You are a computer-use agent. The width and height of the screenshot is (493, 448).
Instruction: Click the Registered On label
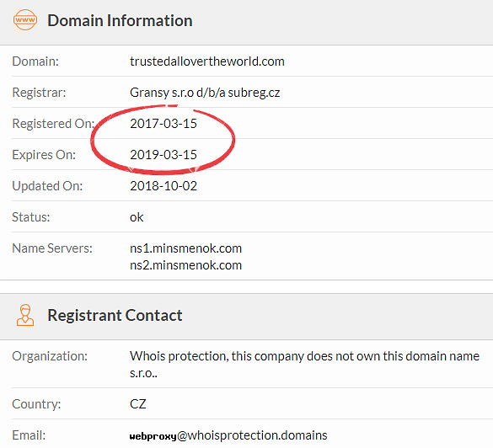(53, 124)
